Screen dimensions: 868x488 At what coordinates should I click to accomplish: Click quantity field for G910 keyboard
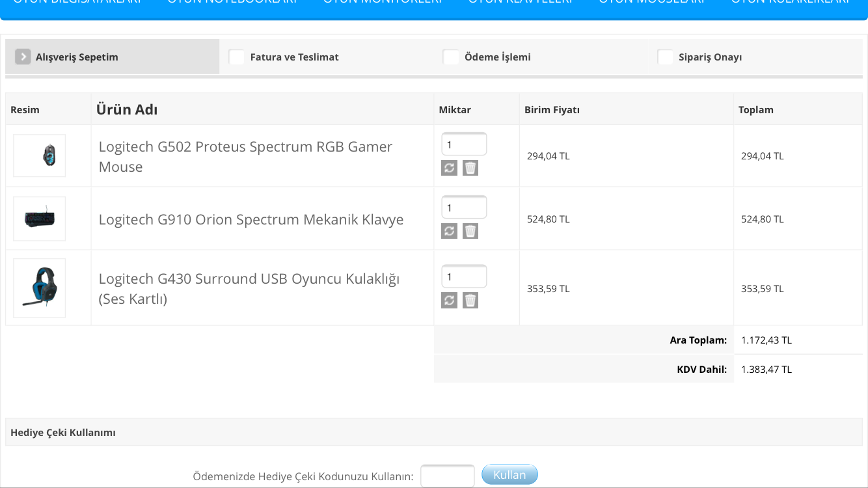tap(464, 208)
